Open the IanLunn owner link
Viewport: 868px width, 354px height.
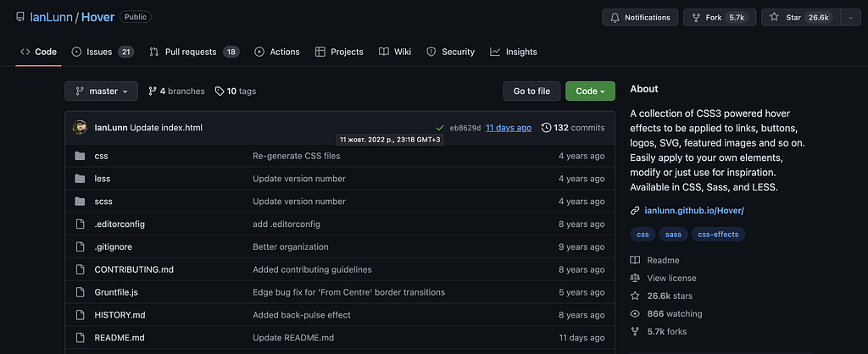pos(52,17)
